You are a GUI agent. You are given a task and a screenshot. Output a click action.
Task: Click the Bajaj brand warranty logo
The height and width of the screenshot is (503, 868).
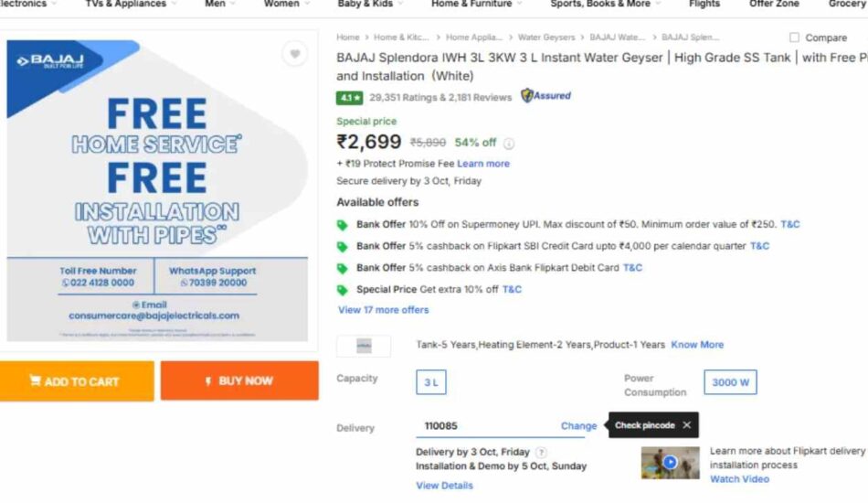pyautogui.click(x=364, y=346)
